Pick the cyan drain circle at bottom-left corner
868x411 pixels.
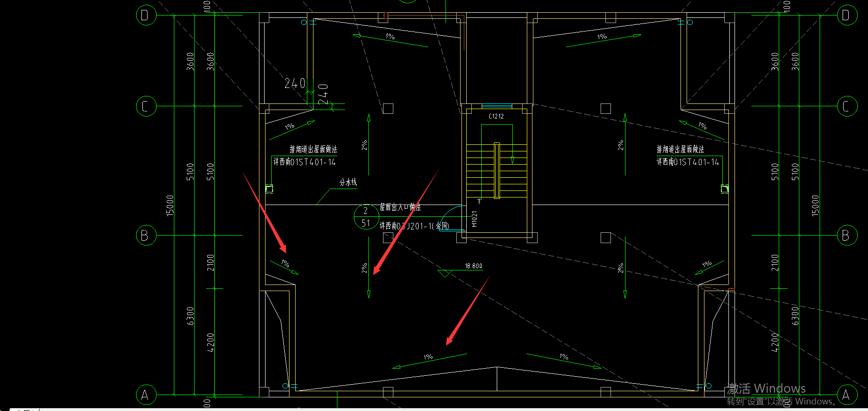(285, 386)
